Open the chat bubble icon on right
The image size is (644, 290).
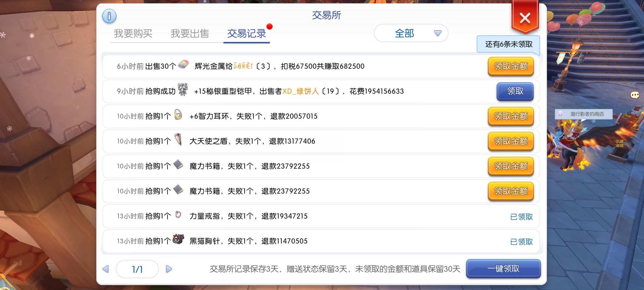click(x=635, y=95)
